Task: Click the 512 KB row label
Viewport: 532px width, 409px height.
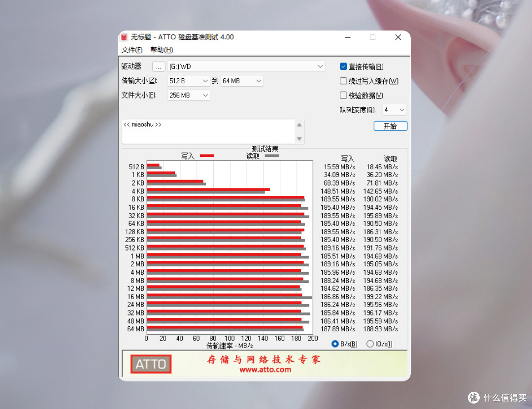Action: click(134, 248)
